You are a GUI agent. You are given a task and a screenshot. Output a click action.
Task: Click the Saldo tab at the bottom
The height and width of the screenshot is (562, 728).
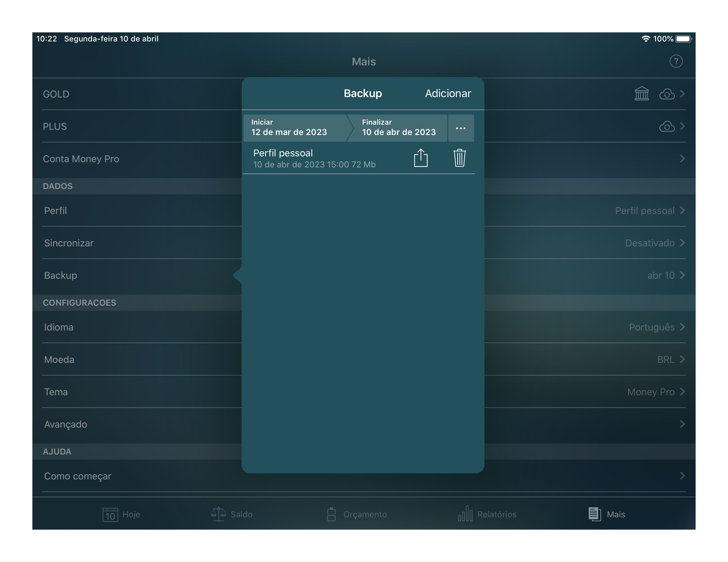coord(234,513)
